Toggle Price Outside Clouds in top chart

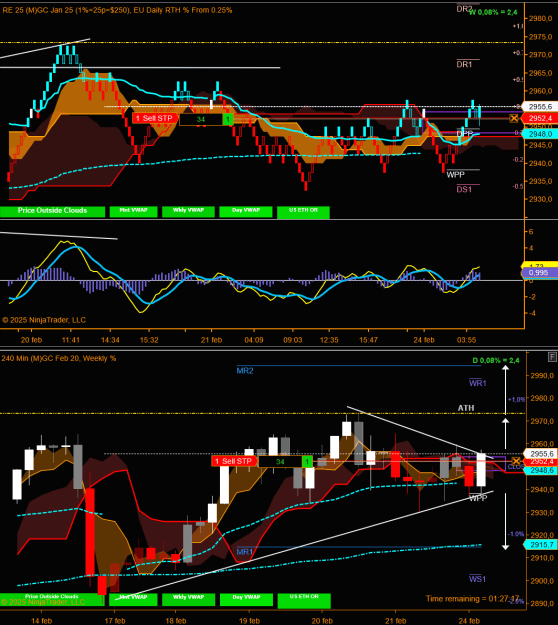(x=52, y=211)
